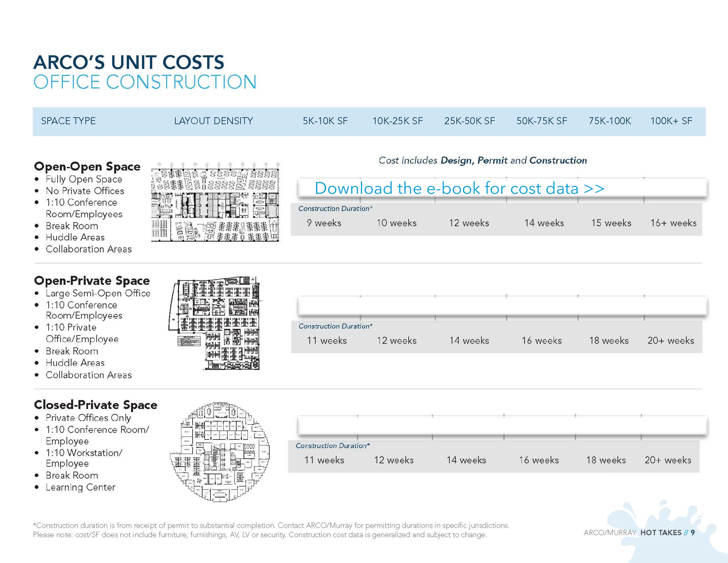Click the 10K-25K SF column header
728x563 pixels.
[398, 121]
